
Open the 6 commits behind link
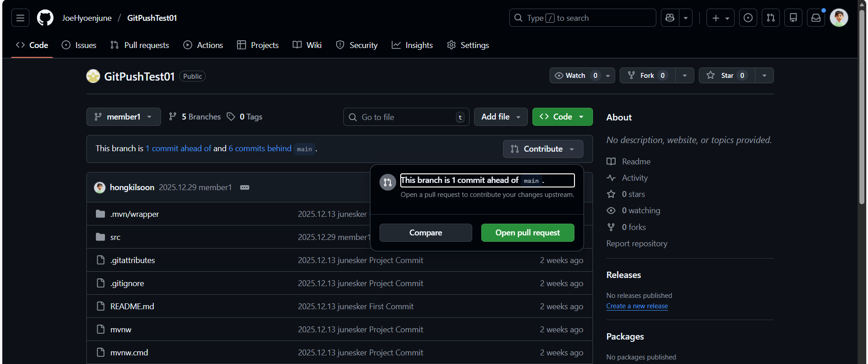click(260, 148)
